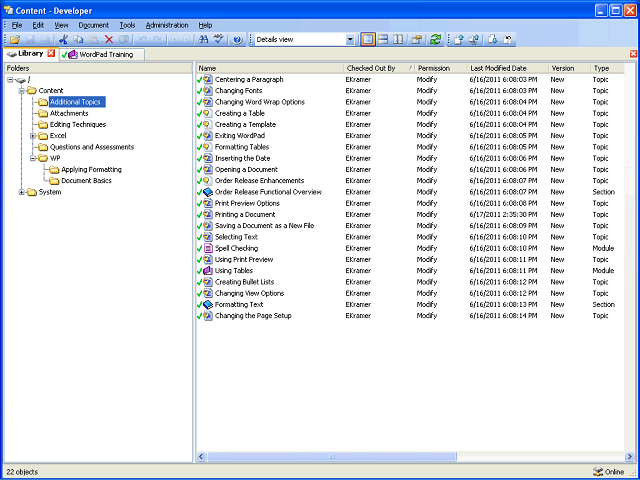Sort by the Version column header
Screen dimensions: 640x480
[569, 68]
